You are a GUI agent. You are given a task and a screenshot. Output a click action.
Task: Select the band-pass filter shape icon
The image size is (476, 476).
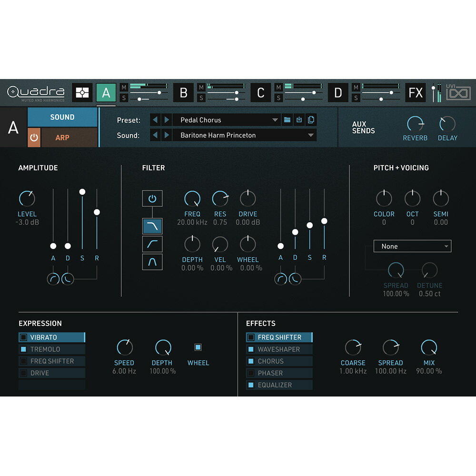click(152, 261)
